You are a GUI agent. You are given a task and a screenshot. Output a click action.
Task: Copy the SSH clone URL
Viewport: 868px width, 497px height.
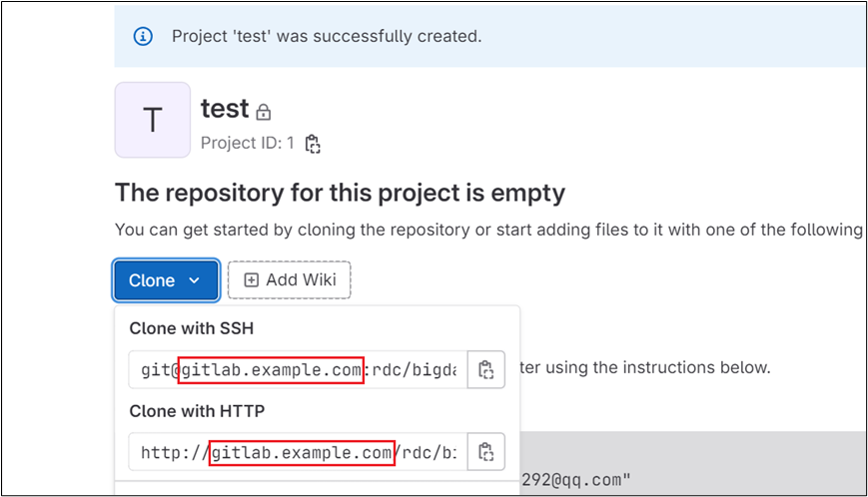point(486,369)
